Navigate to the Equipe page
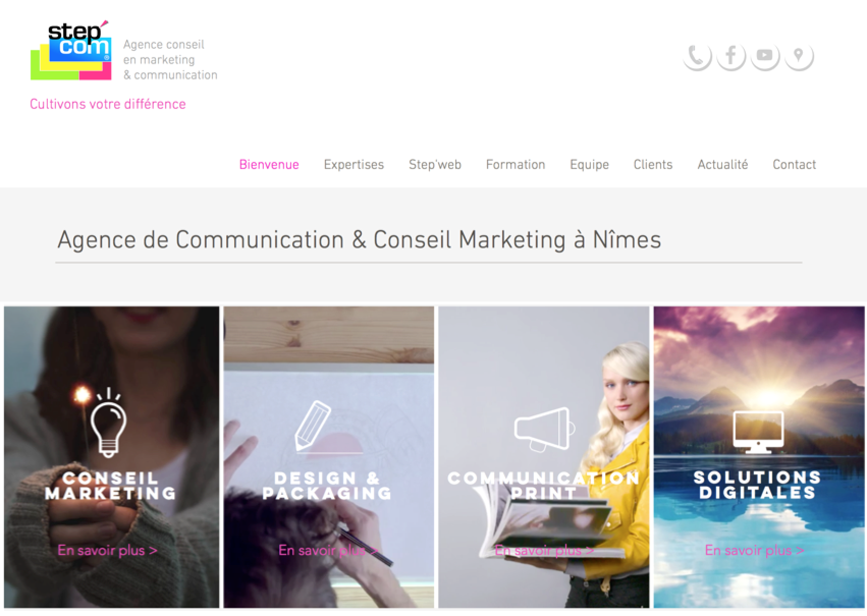Viewport: 867px width, 616px height. pos(589,165)
